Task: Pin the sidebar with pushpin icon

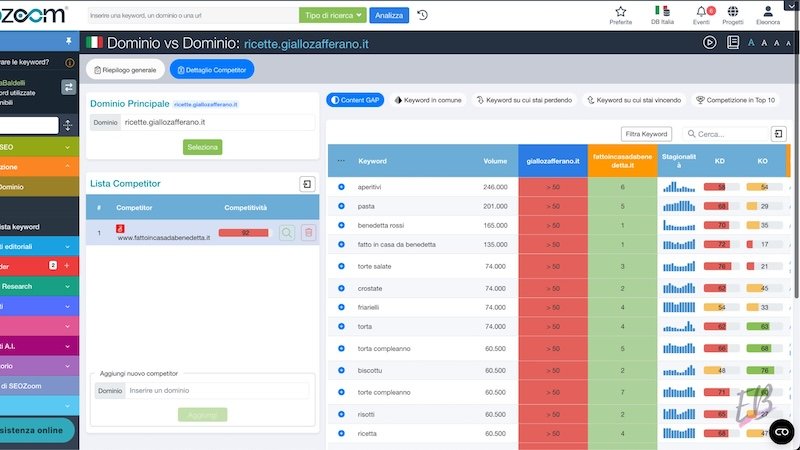Action: 68,41
